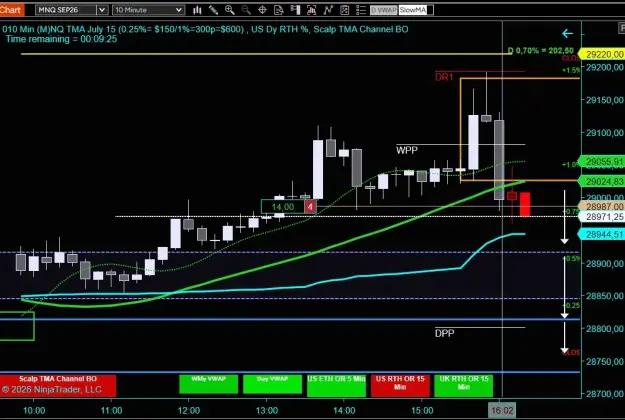This screenshot has width=625, height=420.
Task: Click the US RTH OR 15 Min box
Action: (x=400, y=385)
